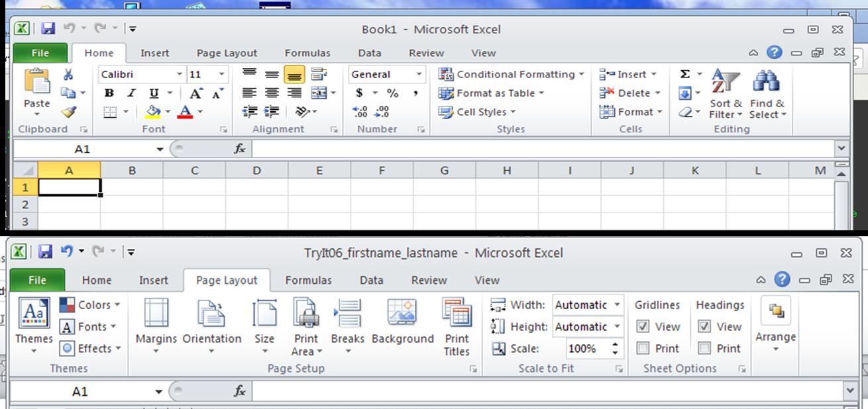Toggle Underline formatting in Book1

click(x=154, y=93)
